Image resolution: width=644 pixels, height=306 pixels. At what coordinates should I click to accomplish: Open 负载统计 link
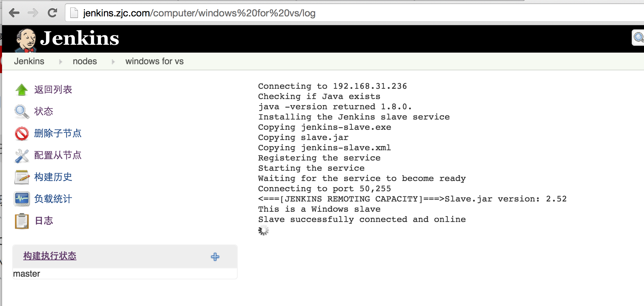[x=53, y=199]
